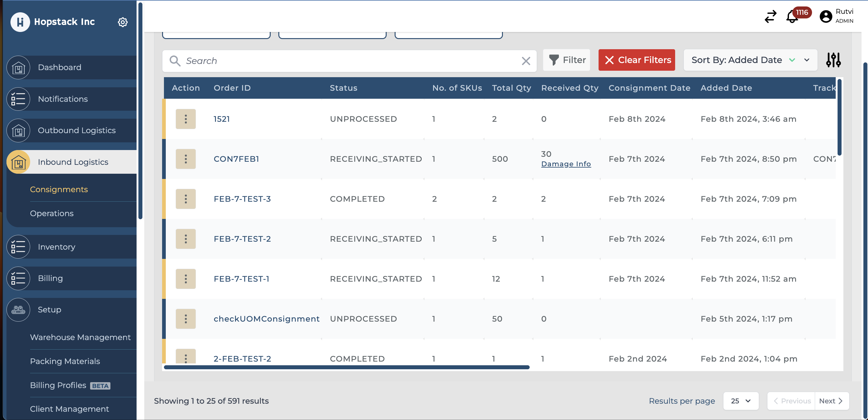The height and width of the screenshot is (420, 868).
Task: Open the Outbound Logistics menu item
Action: (x=77, y=130)
